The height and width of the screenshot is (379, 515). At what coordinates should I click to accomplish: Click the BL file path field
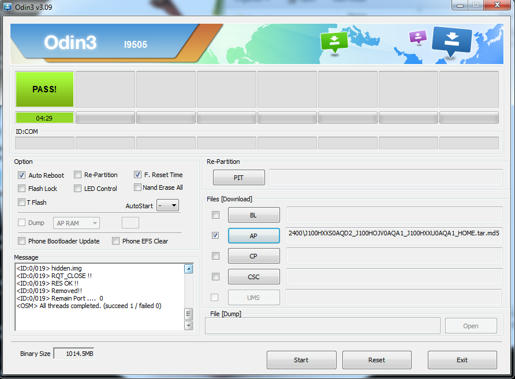pyautogui.click(x=394, y=215)
